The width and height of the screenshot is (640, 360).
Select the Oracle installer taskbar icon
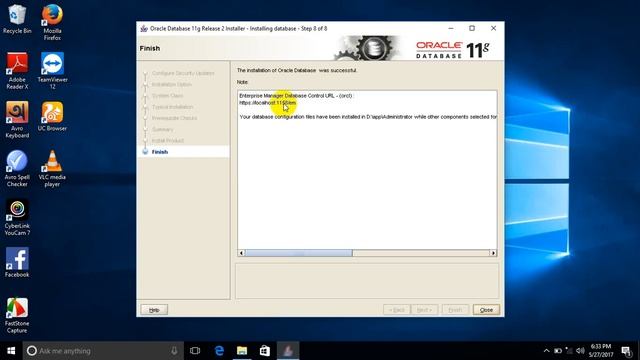click(288, 351)
